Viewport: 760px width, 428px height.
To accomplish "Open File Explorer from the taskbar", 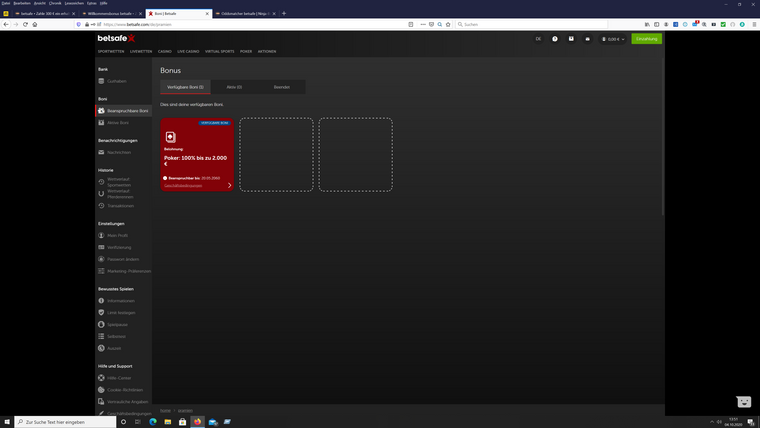I will [168, 422].
